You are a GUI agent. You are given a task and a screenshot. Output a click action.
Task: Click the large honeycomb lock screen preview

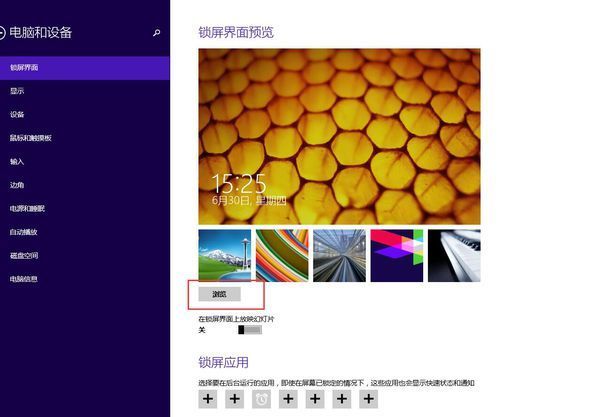tap(339, 137)
